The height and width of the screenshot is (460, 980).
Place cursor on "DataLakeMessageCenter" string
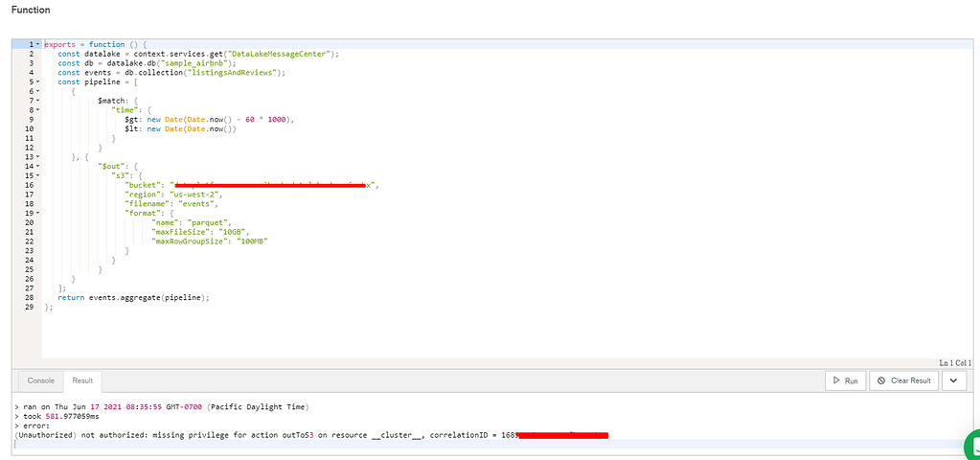coord(287,54)
